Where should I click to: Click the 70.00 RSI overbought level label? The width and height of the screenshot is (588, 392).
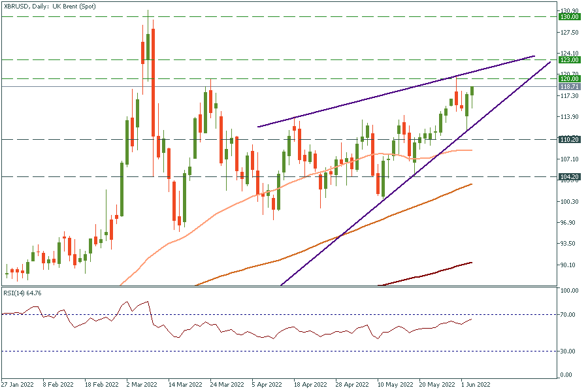(x=568, y=315)
